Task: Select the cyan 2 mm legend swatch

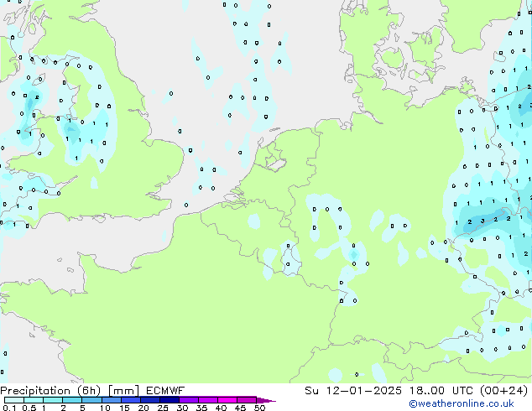Action: pos(72,400)
